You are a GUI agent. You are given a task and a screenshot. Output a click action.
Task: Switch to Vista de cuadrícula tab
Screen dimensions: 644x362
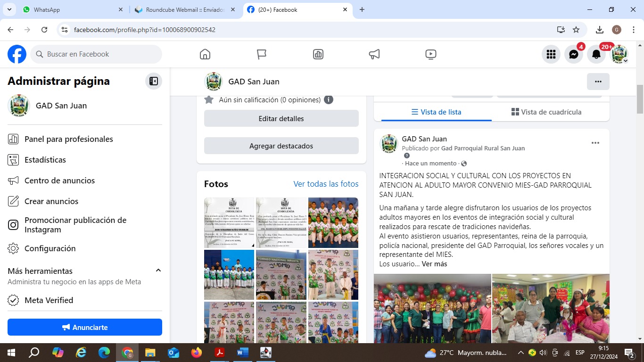[x=546, y=112]
